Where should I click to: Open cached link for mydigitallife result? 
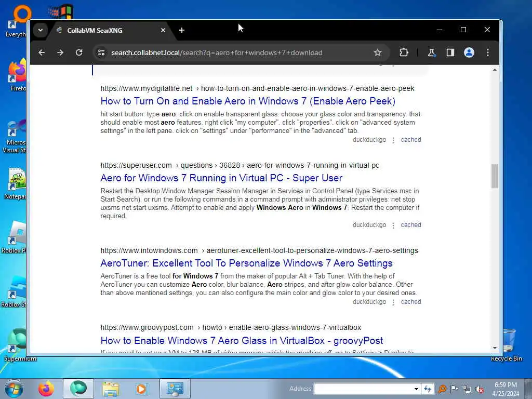point(411,140)
